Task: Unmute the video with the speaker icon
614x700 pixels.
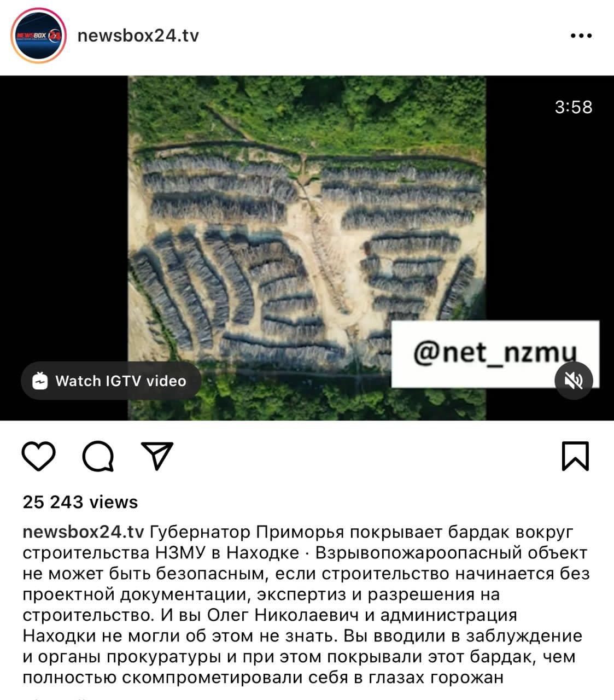Action: 574,381
